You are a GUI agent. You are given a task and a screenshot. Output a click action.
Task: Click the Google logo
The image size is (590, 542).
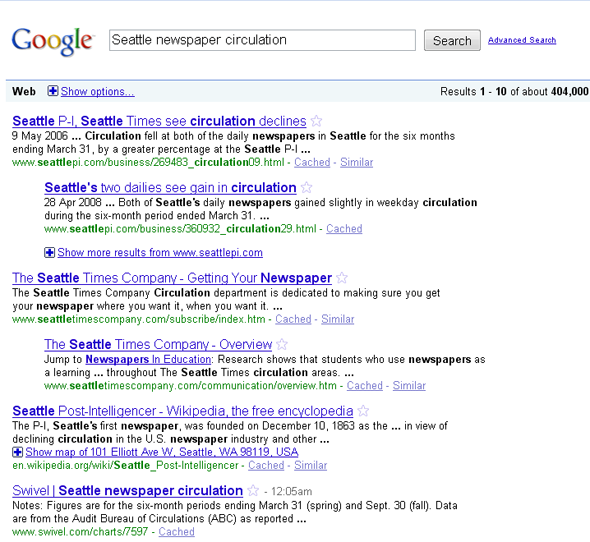[52, 41]
